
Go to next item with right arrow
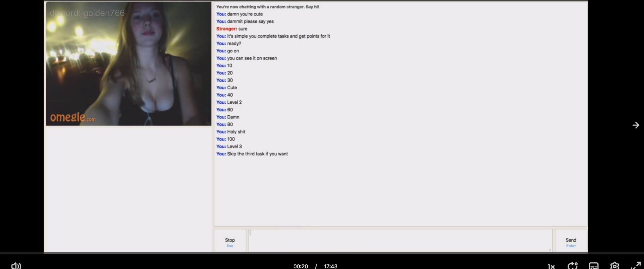(x=636, y=125)
